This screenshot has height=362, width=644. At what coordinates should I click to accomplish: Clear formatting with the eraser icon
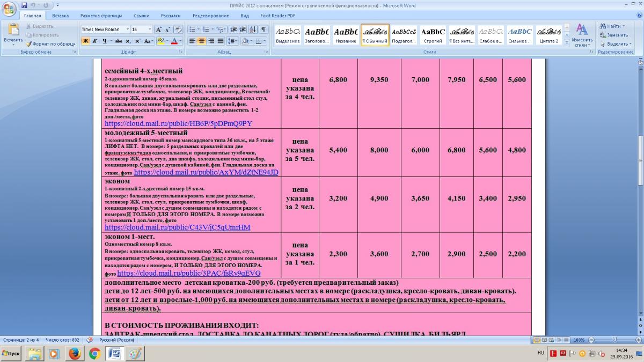point(178,29)
